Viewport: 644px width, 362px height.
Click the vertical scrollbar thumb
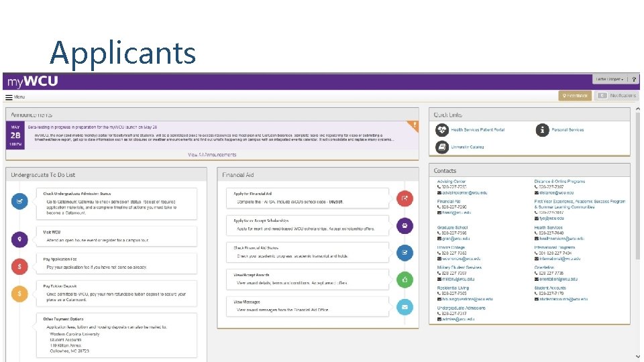click(x=637, y=186)
